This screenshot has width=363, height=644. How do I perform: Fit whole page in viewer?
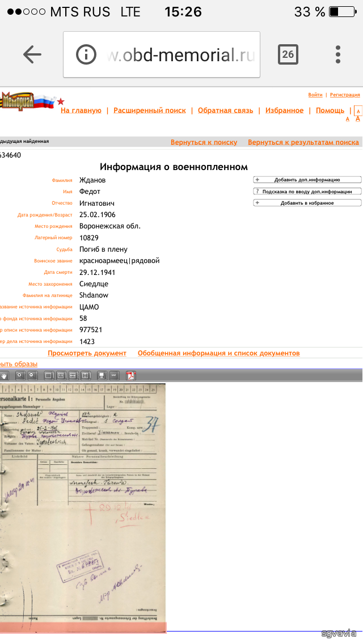click(x=49, y=375)
